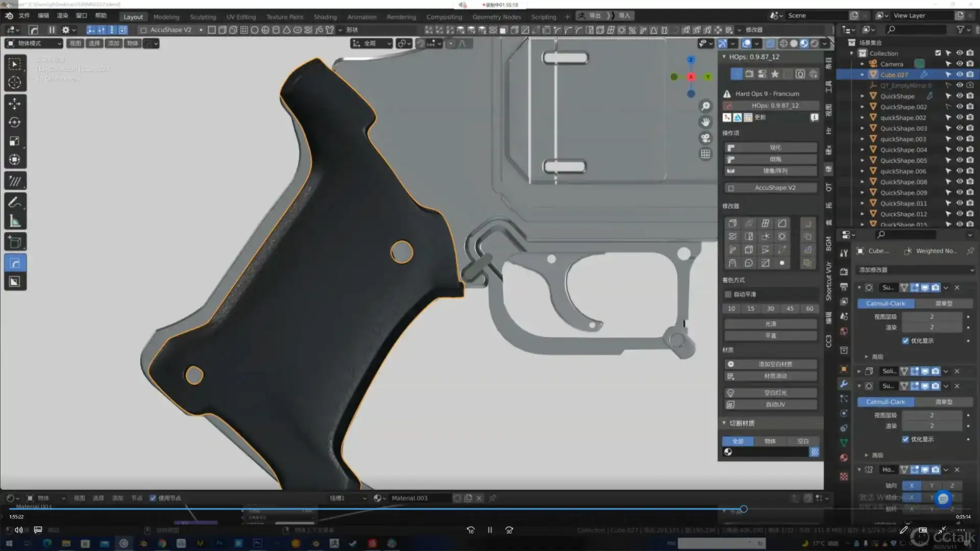The image size is (980, 551).
Task: Pause the video playback
Action: click(489, 530)
